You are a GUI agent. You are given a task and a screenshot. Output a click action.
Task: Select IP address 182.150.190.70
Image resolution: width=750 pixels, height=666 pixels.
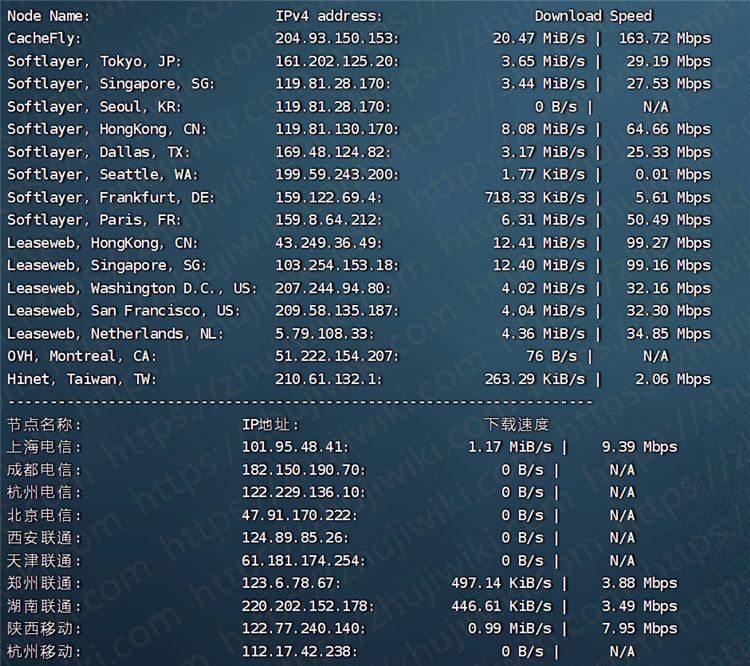[304, 470]
